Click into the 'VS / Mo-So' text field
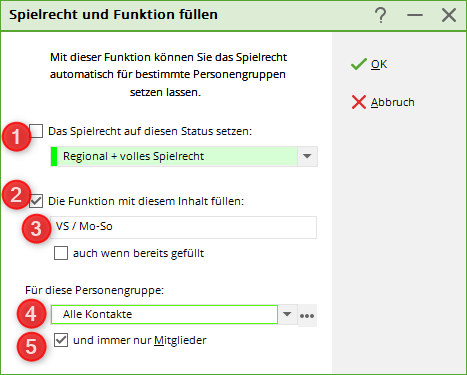 pos(183,227)
